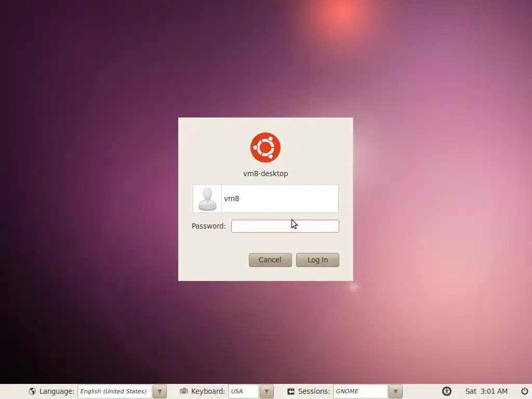
Task: Open the Keyboard layout dropdown arrow
Action: click(267, 391)
